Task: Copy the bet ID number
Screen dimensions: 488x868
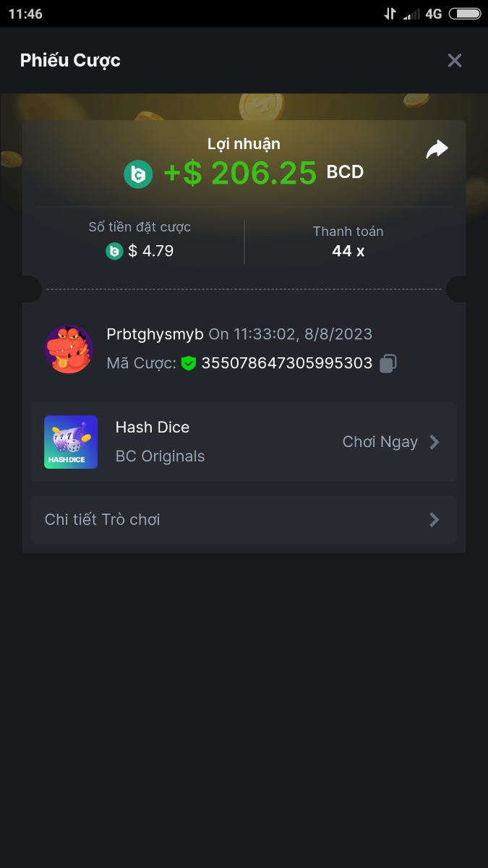Action: coord(388,363)
